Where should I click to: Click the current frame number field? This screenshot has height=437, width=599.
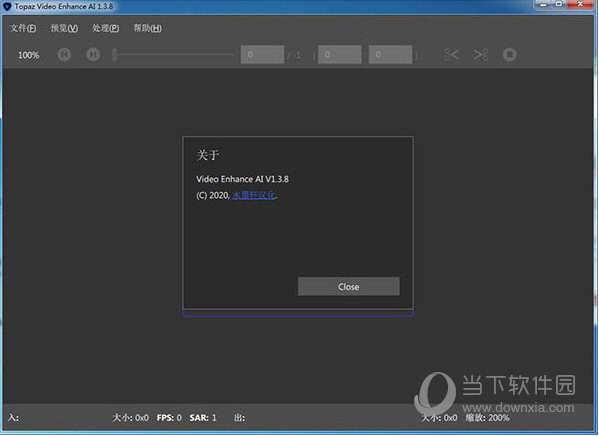tap(262, 55)
